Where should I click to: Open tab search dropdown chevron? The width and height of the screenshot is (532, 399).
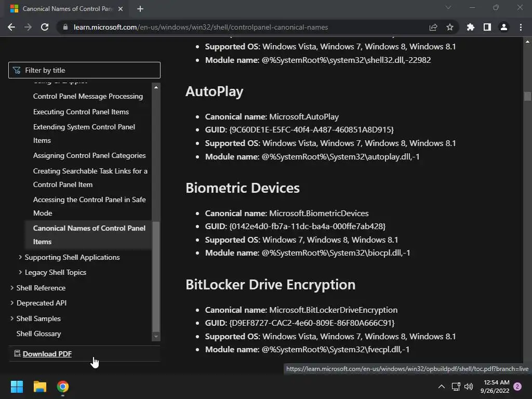(x=448, y=7)
